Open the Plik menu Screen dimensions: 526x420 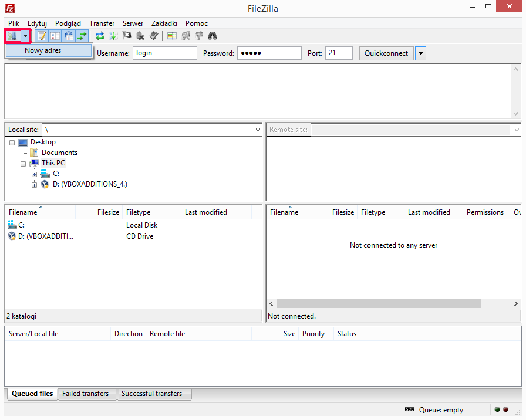coord(14,23)
